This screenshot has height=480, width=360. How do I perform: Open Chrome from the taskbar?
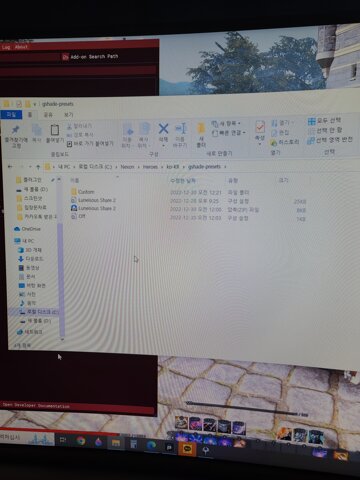tap(81, 441)
